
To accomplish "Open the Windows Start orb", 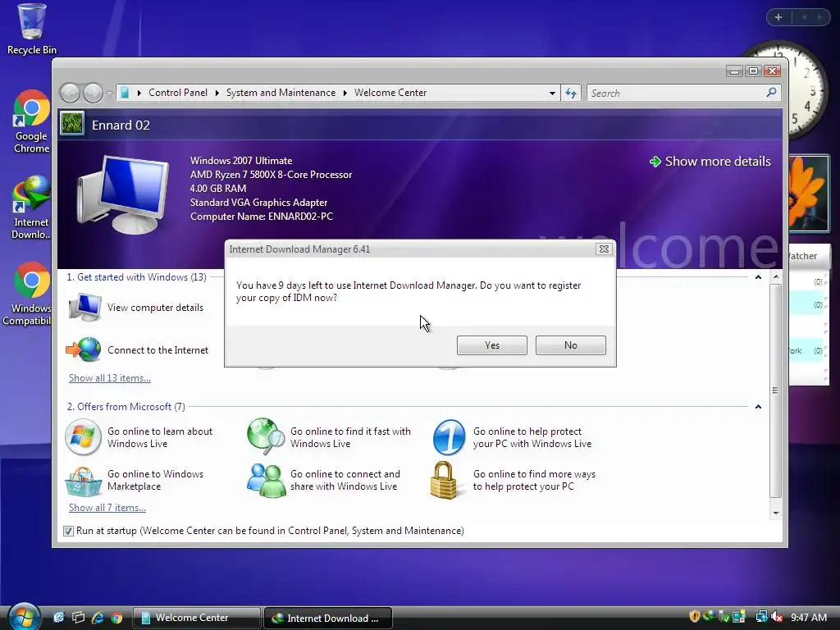I will (24, 617).
